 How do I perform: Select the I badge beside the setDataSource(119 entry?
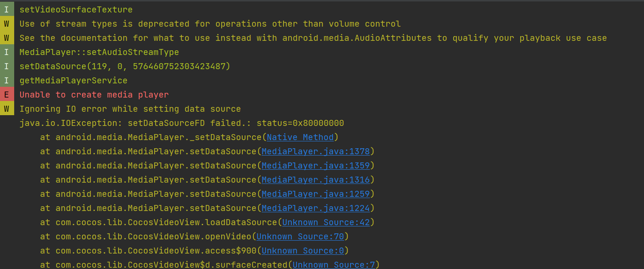coord(6,67)
